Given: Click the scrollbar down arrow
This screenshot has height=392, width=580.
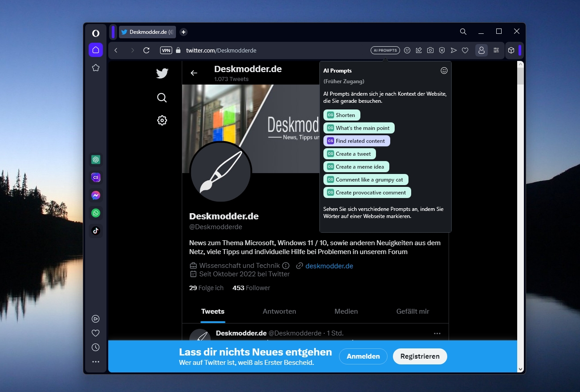Looking at the screenshot, I should coord(521,369).
